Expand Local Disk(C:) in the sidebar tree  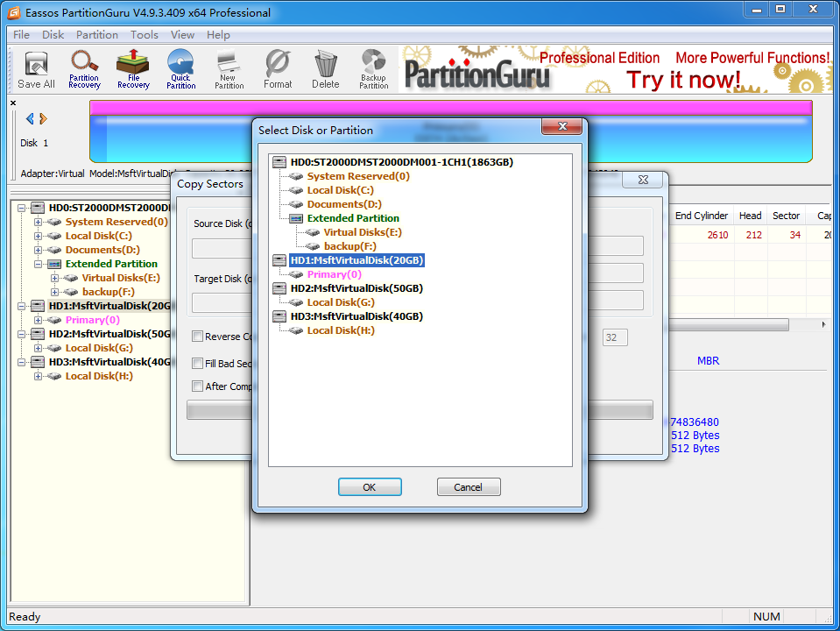[x=38, y=236]
